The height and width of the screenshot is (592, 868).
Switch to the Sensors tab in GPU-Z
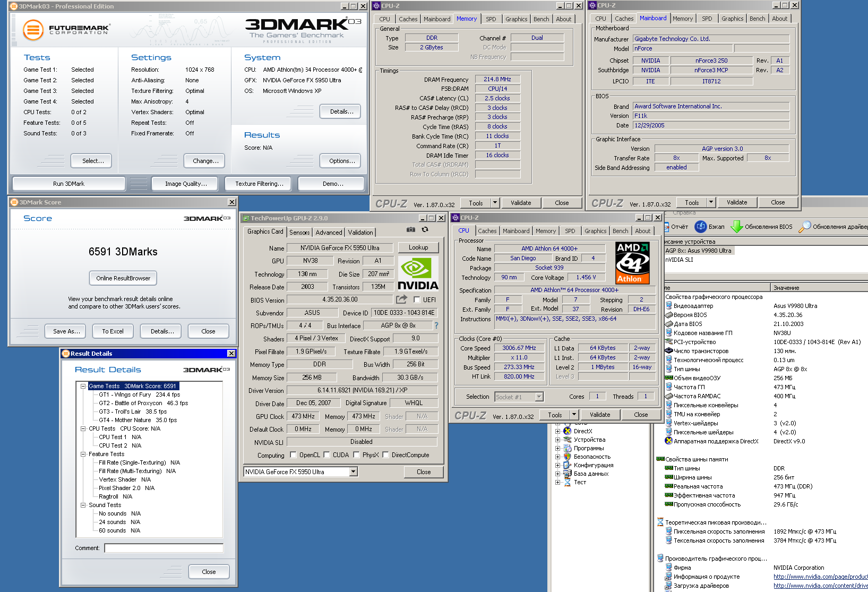(299, 233)
